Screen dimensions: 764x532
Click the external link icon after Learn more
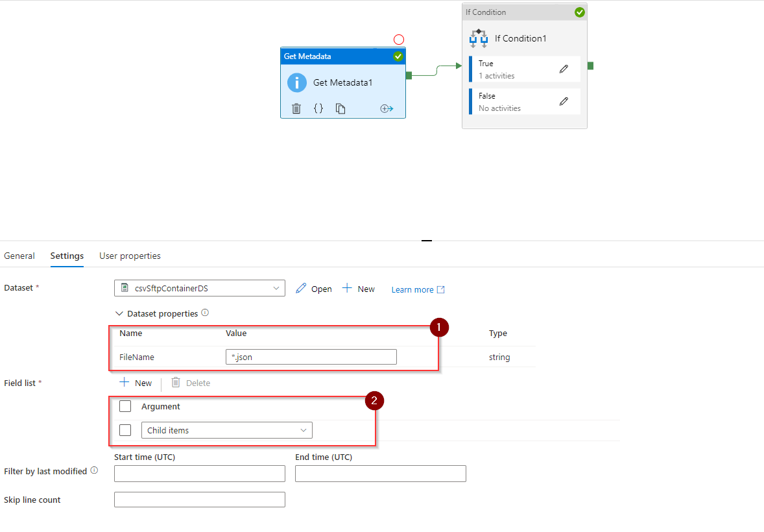click(x=441, y=289)
